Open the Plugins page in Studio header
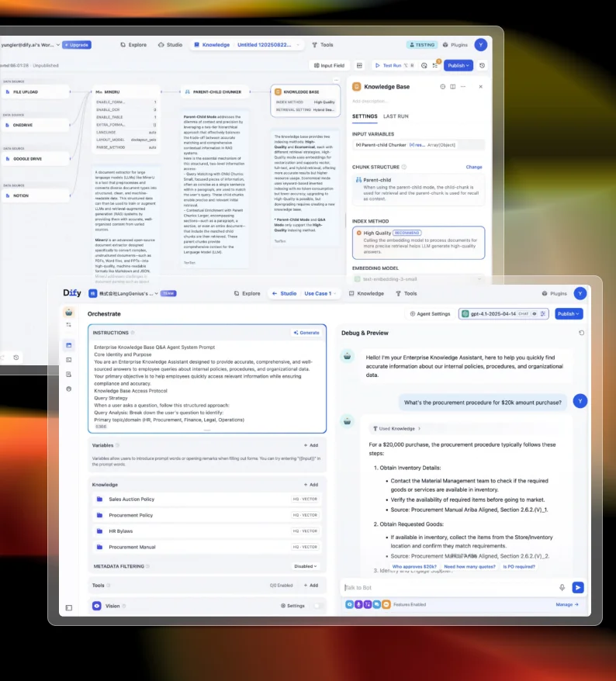 click(x=554, y=294)
